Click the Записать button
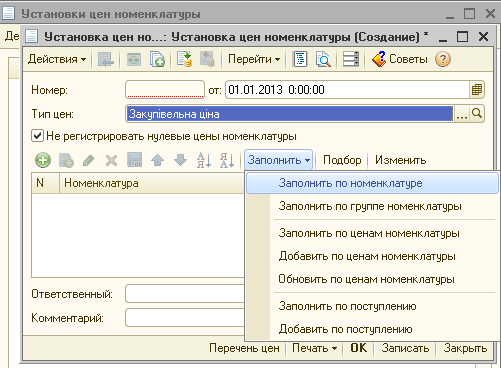This screenshot has width=501, height=368. point(405,348)
